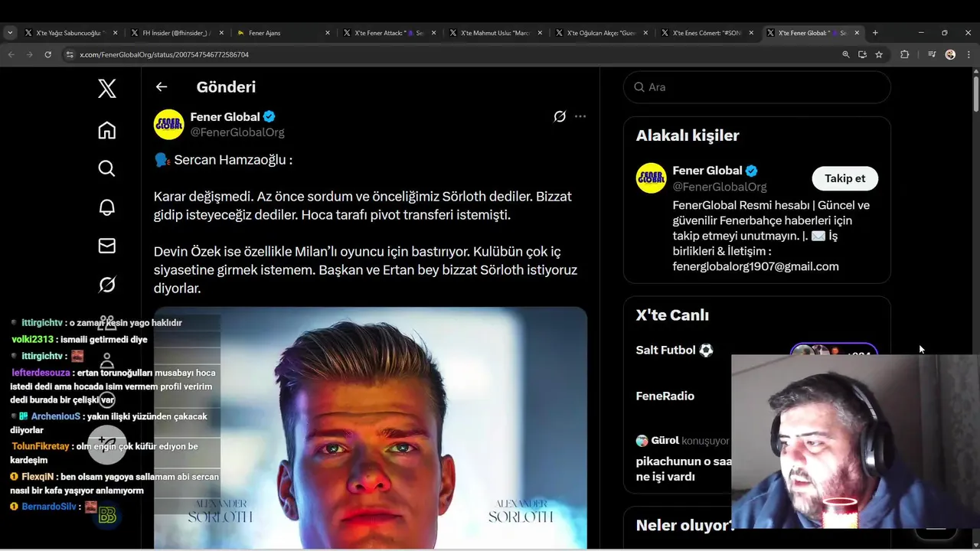The height and width of the screenshot is (551, 980).
Task: Click 'TolunFikretay' chat username
Action: [x=41, y=447]
